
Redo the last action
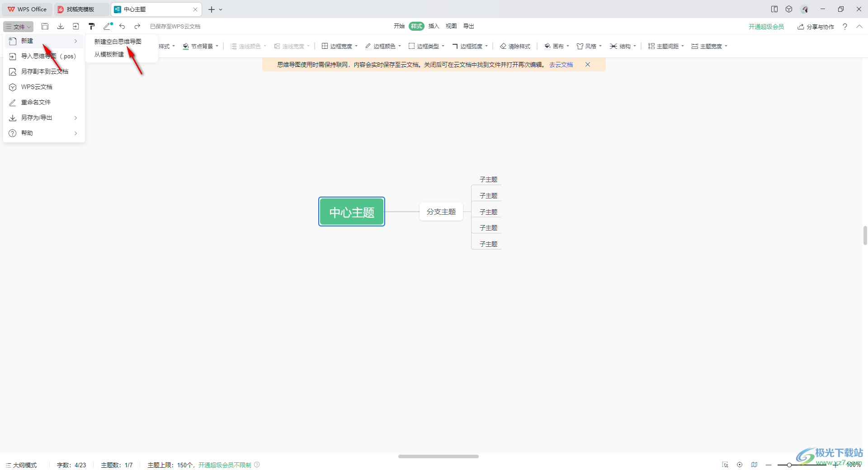pos(137,26)
